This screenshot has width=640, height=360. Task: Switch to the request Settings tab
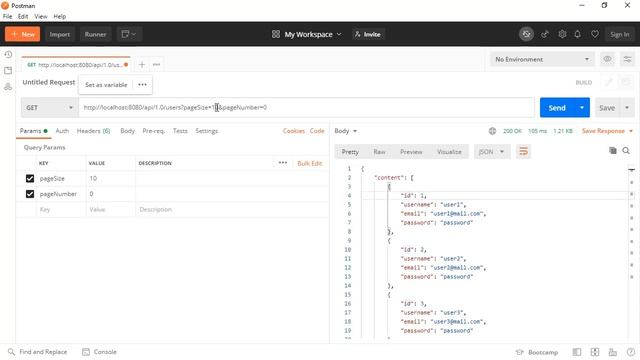pos(207,131)
